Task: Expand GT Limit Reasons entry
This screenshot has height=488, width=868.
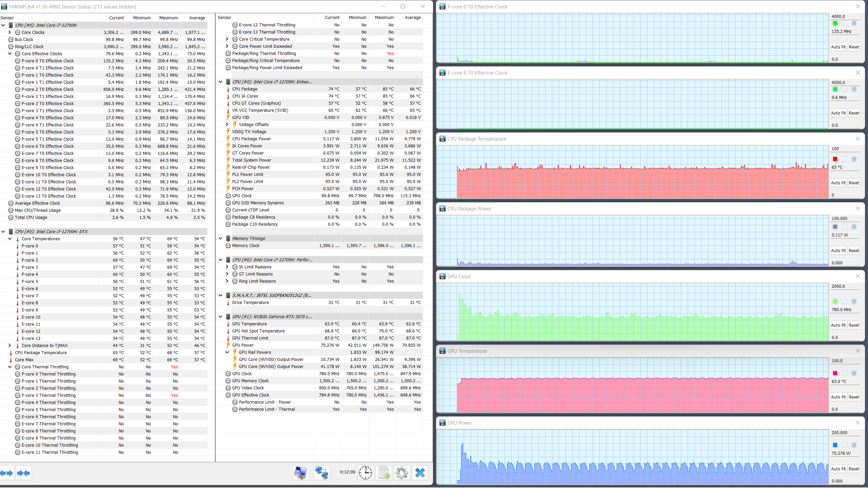Action: tap(227, 274)
